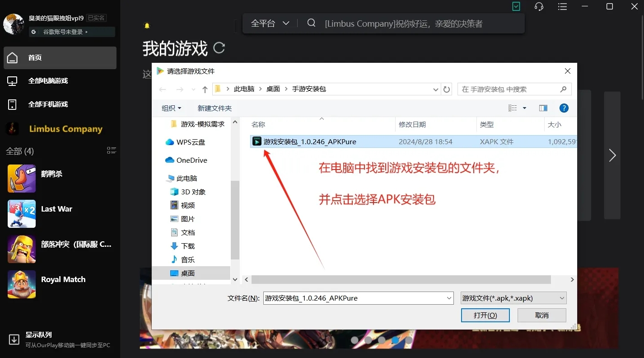644x358 pixels.
Task: Click the user avatar picture
Action: pos(14,24)
